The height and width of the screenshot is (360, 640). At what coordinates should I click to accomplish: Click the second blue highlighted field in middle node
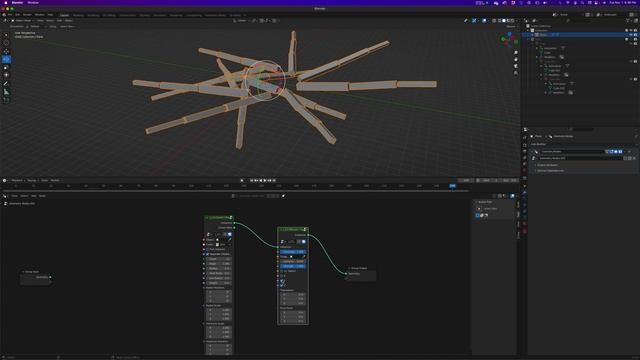[x=293, y=266]
